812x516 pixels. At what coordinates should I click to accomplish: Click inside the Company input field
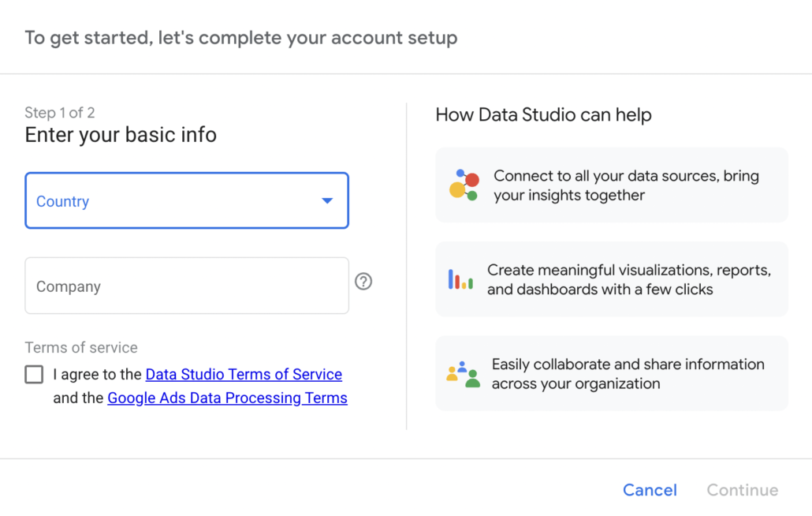[x=187, y=286]
